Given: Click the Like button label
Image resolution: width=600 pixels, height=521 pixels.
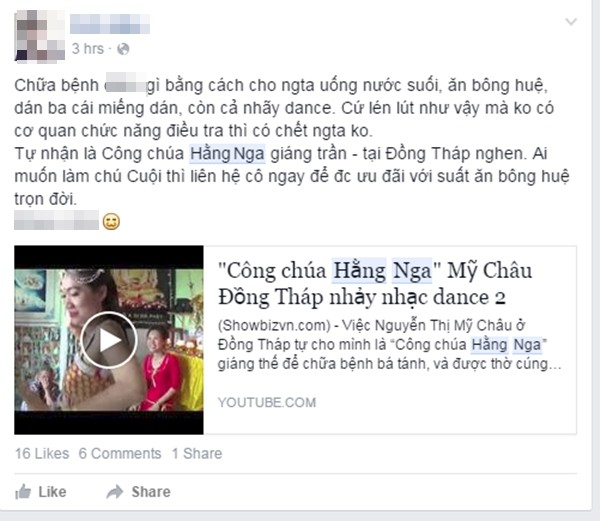Looking at the screenshot, I should coord(52,492).
